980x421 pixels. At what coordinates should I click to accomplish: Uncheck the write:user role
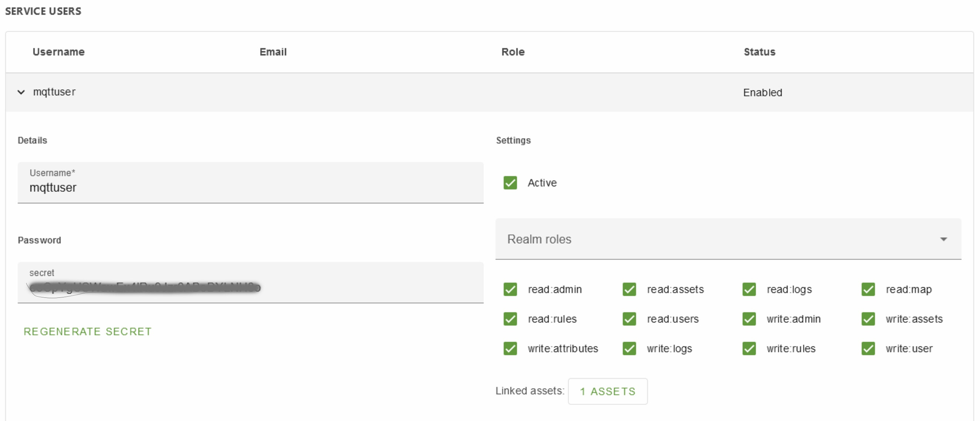[x=868, y=349]
